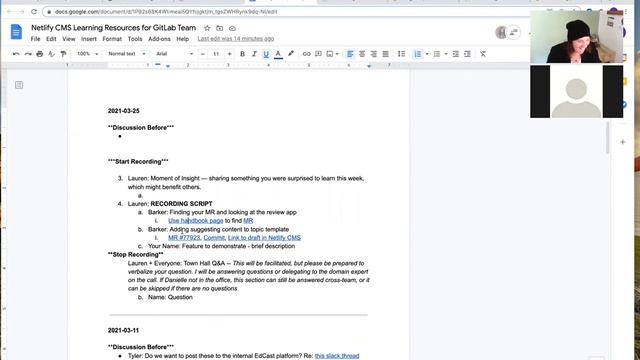Open the Arial font dropdown
The height and width of the screenshot is (360, 640).
point(174,54)
